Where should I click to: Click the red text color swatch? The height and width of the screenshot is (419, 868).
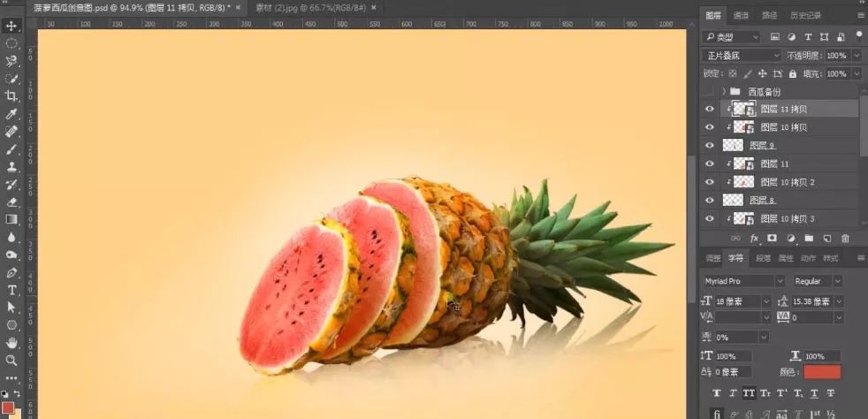click(822, 372)
